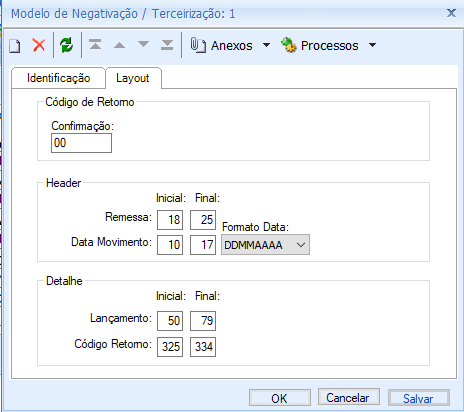The height and width of the screenshot is (412, 464).
Task: Edit Data Movimento Final field
Action: (203, 245)
